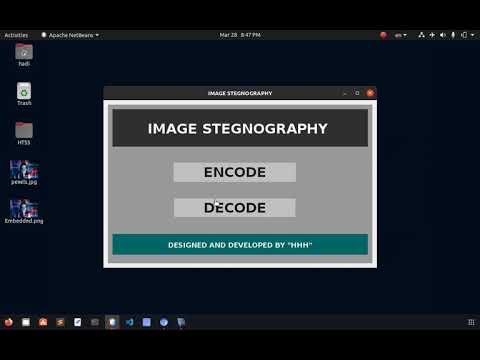480x360 pixels.
Task: Click the ENCODE button
Action: [x=235, y=172]
